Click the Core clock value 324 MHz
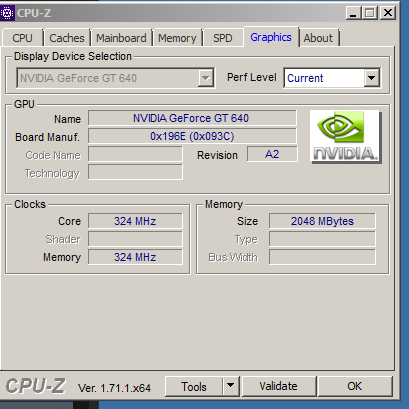Screen dimensions: 409x409 [x=135, y=221]
